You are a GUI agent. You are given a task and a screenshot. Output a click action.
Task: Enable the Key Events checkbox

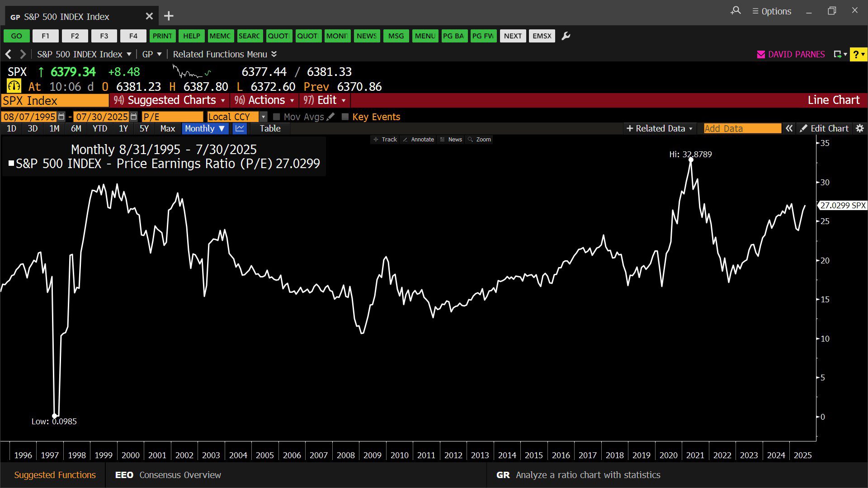[x=345, y=117]
